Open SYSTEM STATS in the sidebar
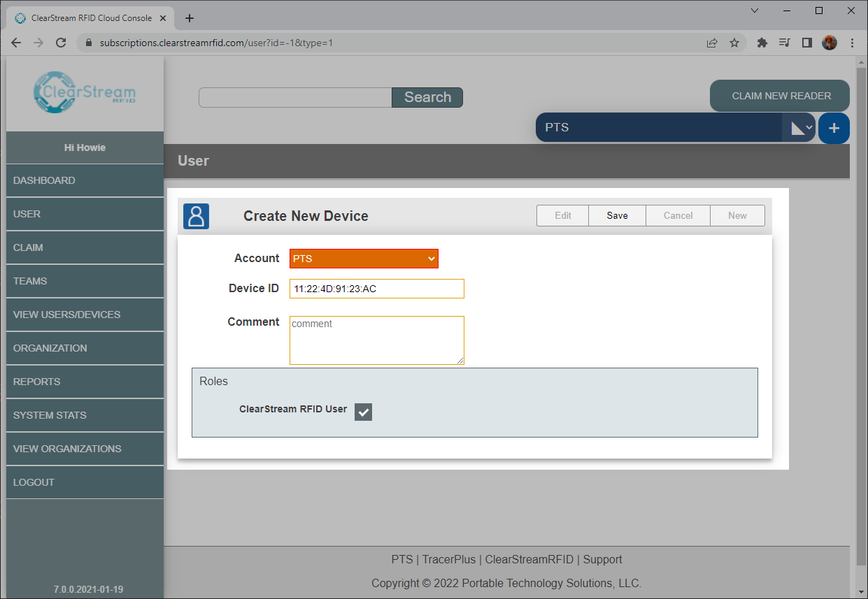This screenshot has width=868, height=599. point(85,415)
